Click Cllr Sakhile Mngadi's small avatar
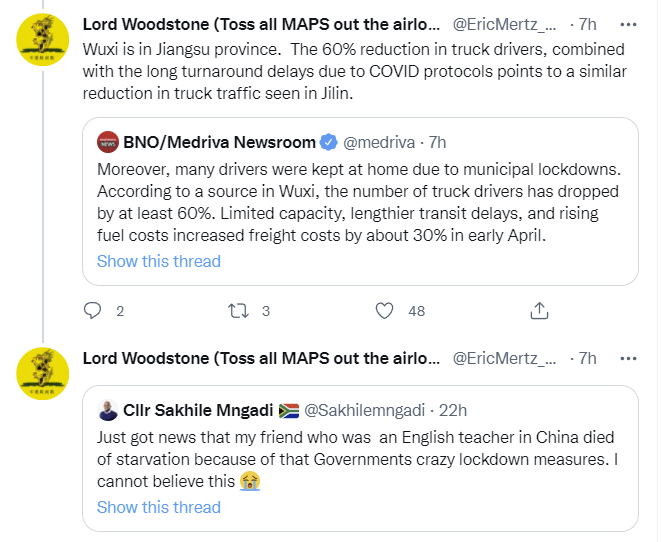The height and width of the screenshot is (542, 661). coord(108,410)
